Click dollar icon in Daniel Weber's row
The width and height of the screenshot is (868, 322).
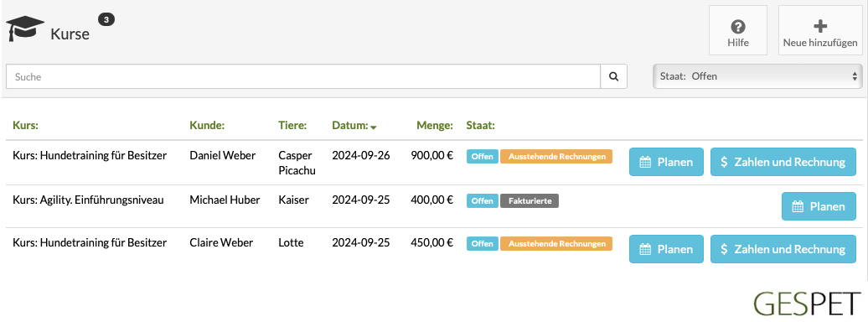point(724,162)
